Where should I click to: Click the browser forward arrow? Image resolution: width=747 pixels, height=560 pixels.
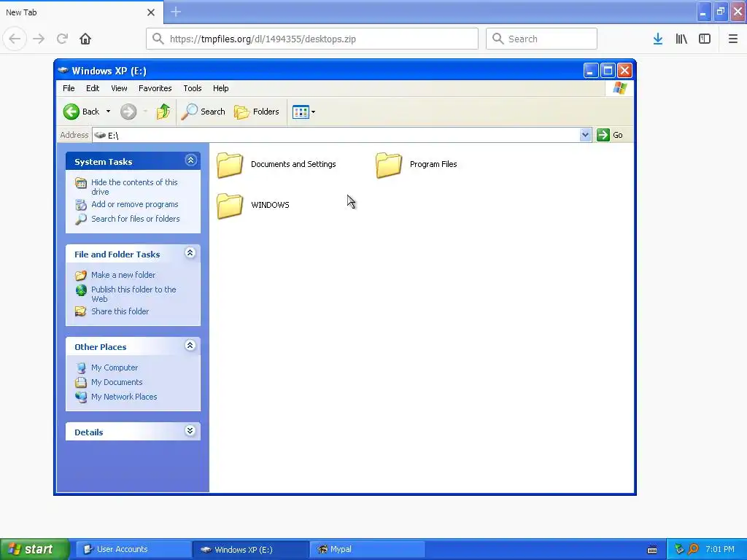[x=39, y=39]
